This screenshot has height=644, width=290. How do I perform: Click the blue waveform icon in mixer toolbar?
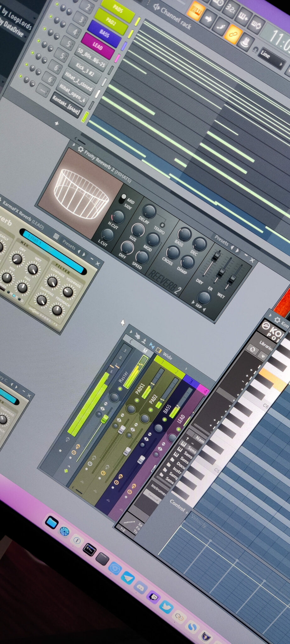(x=152, y=346)
